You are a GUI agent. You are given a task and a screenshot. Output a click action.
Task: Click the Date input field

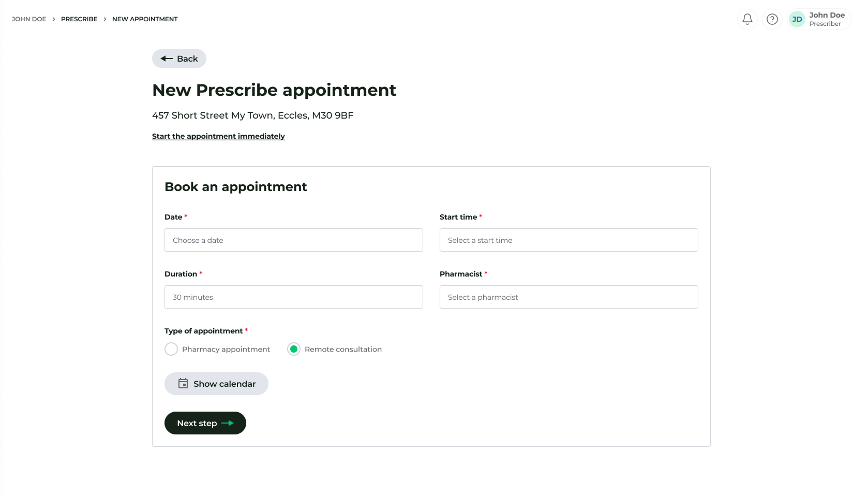(x=293, y=240)
